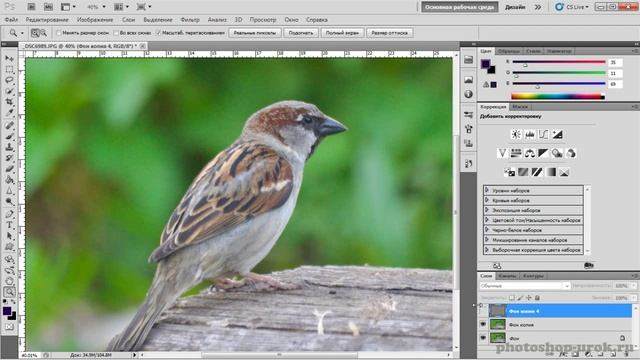Expand 'Микширование каналов наборов' presets

point(487,240)
